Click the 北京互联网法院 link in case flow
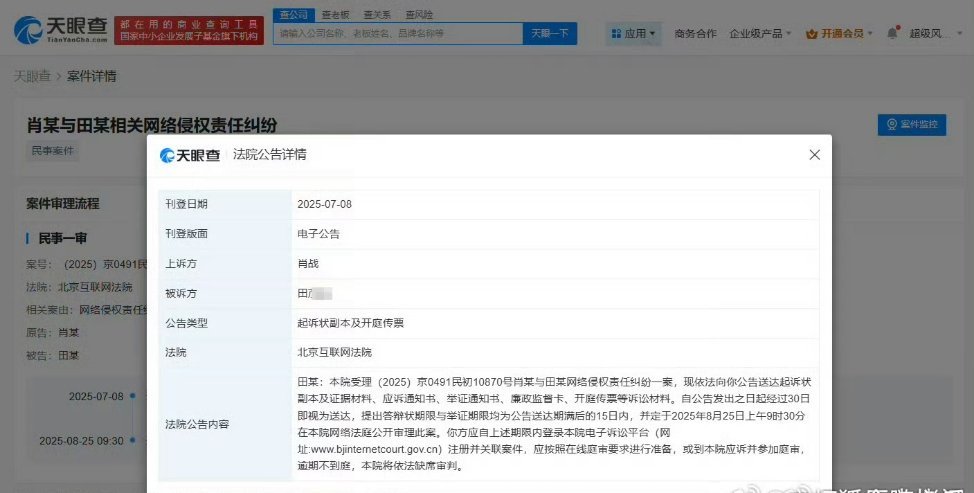The height and width of the screenshot is (493, 974). point(95,287)
